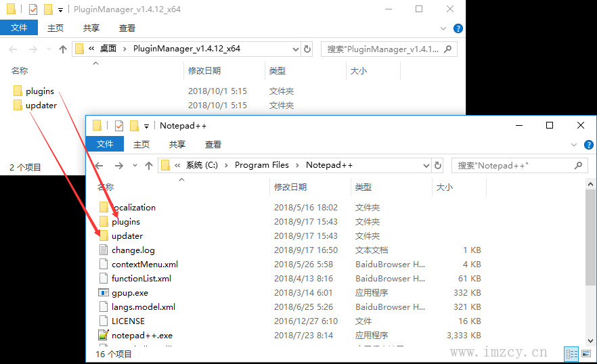Select the plugins folder in PluginManager window
Screen dimensions: 597x364
pyautogui.click(x=39, y=91)
